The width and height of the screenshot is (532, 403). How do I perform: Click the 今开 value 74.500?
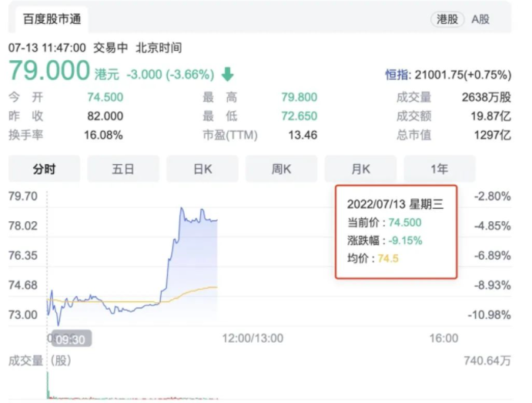click(105, 97)
